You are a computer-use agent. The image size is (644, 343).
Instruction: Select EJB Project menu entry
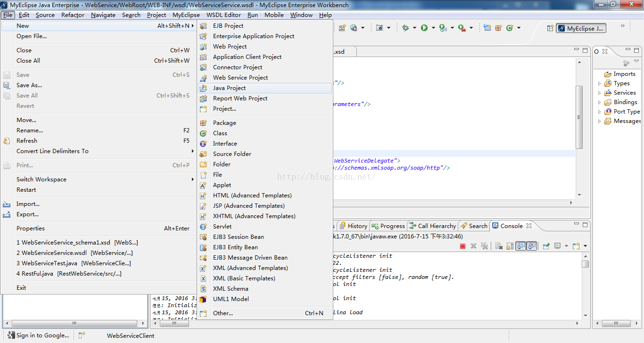pos(265,26)
